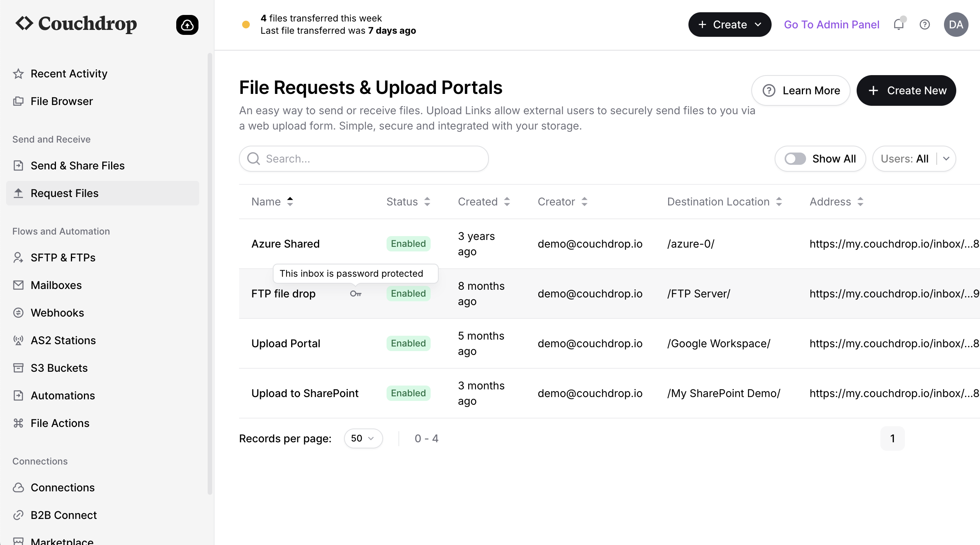Open AS2 Stations in the sidebar

[x=63, y=340]
